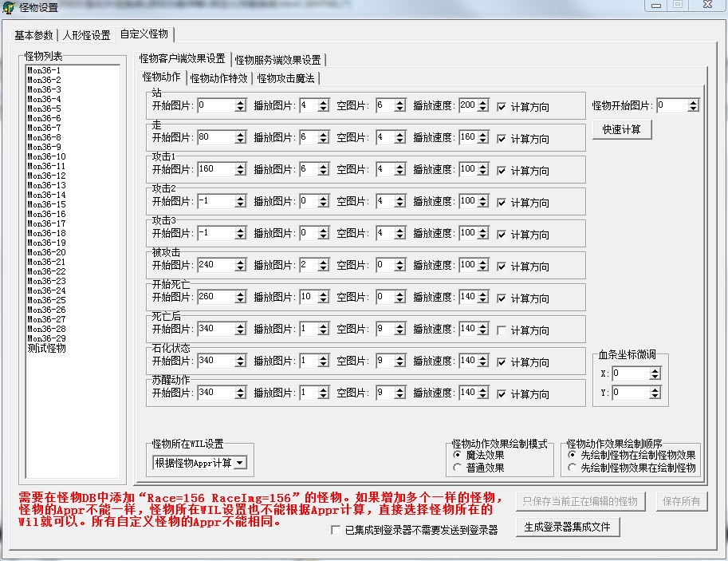This screenshot has height=561, width=728.
Task: Open 怪物服务端效果设置 tab
Action: point(277,60)
